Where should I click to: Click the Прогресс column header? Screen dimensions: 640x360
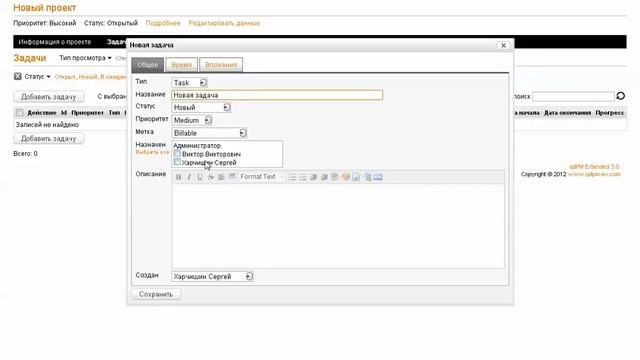[610, 112]
